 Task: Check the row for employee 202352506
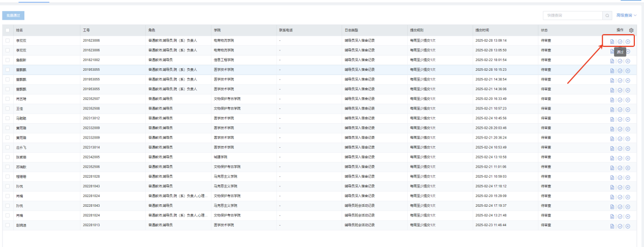coord(8,167)
